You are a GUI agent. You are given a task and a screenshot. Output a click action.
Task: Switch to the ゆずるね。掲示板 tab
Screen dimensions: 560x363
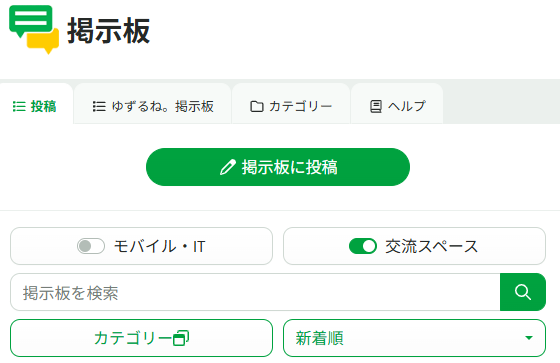coord(153,104)
